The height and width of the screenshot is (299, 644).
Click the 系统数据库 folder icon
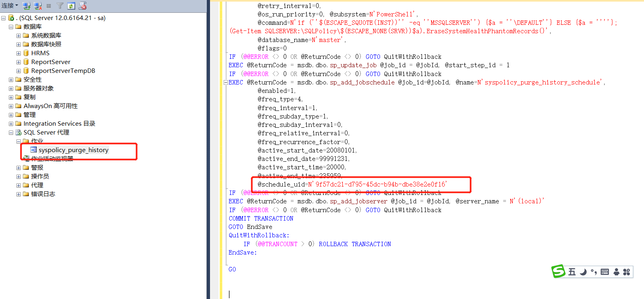point(26,35)
